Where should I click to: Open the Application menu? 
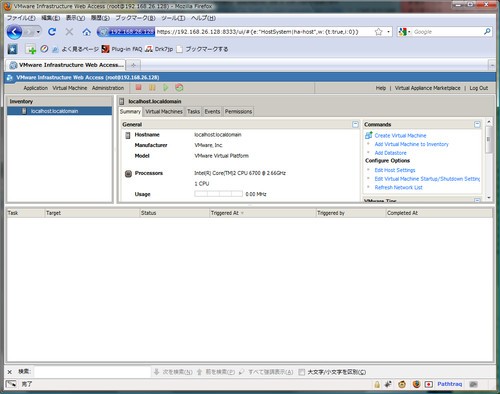pos(36,88)
